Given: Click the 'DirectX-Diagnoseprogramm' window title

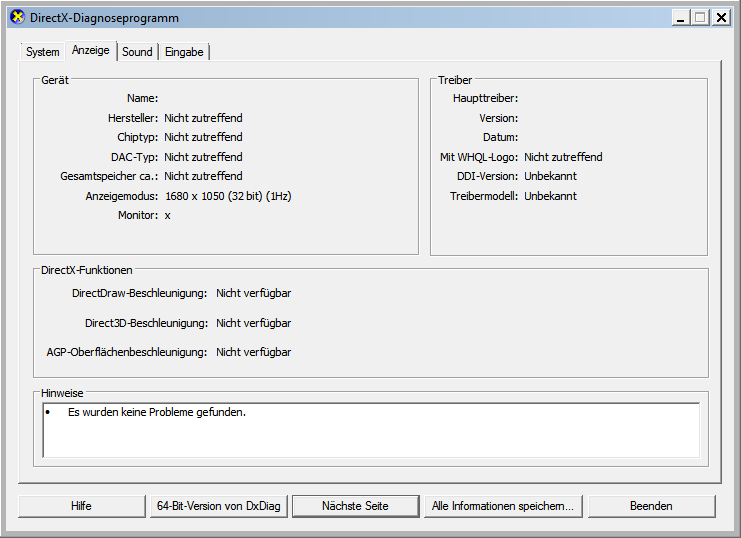Looking at the screenshot, I should pyautogui.click(x=104, y=18).
